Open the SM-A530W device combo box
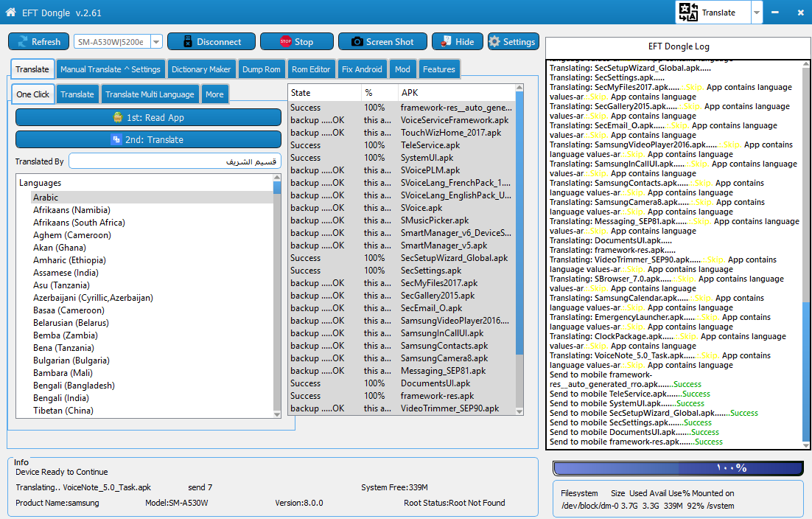The image size is (812, 519). [x=118, y=41]
